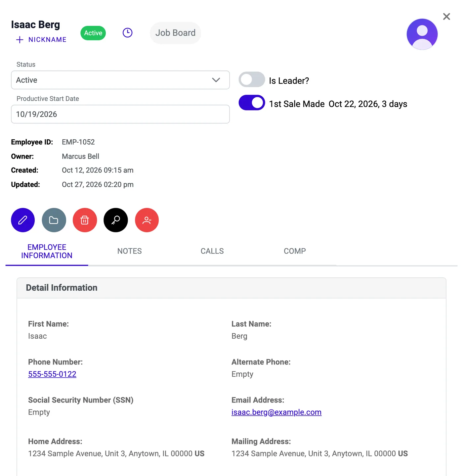Screen dimensions: 463x476
Task: Open the Calls tab
Action: coord(212,251)
